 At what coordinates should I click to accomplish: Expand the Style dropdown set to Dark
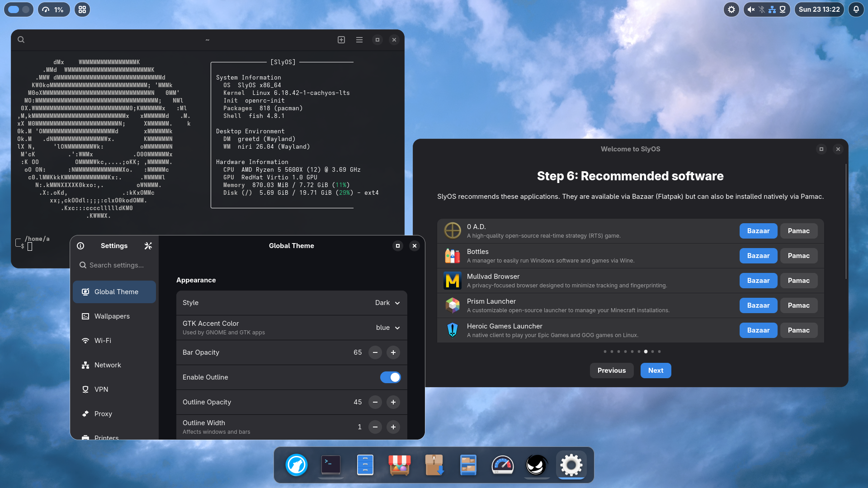click(387, 303)
